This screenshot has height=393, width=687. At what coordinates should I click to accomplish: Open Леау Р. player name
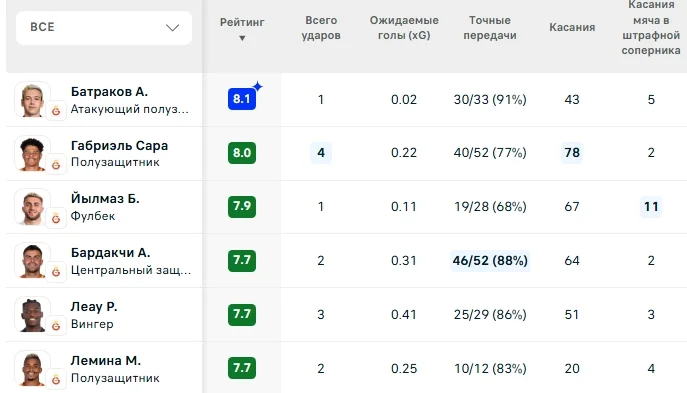(94, 307)
